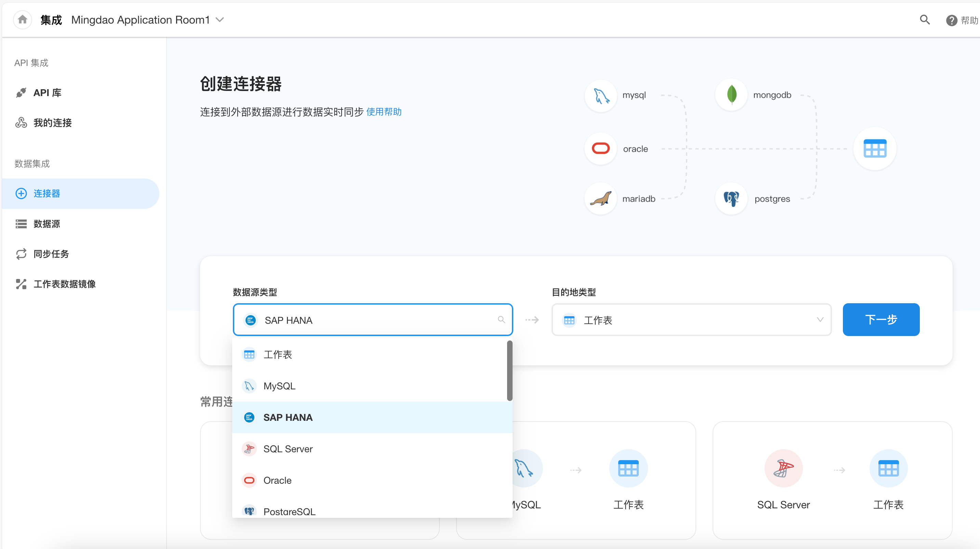Click the 同步任务 sync icon
980x549 pixels.
(x=21, y=254)
